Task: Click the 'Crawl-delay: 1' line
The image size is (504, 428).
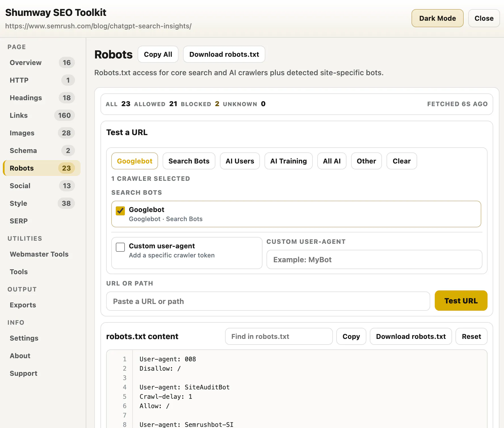Action: 166,396
